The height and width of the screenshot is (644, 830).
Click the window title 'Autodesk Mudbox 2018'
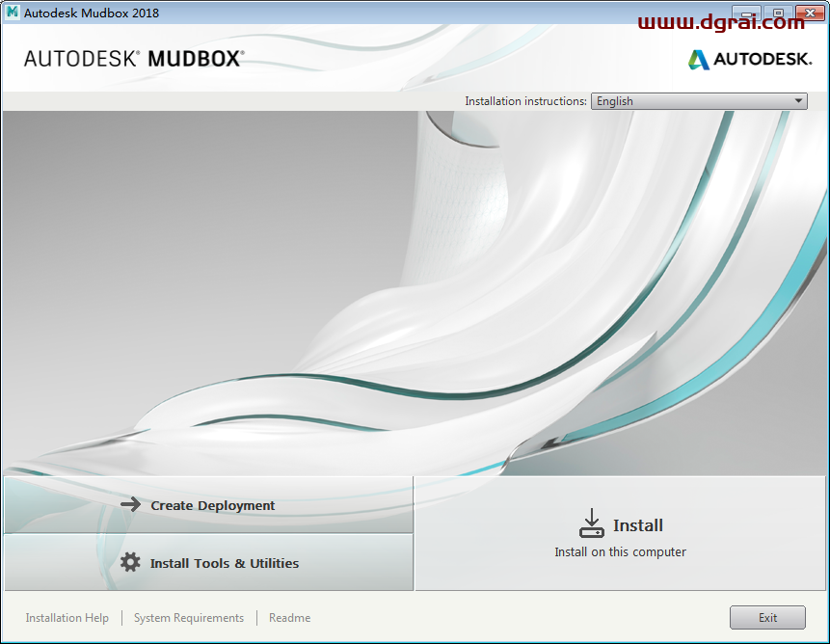click(92, 13)
